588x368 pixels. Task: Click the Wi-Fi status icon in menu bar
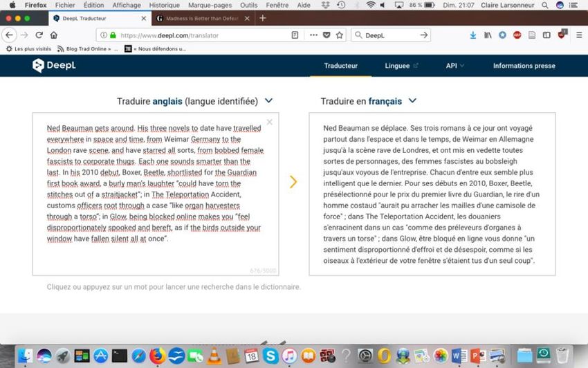(371, 6)
